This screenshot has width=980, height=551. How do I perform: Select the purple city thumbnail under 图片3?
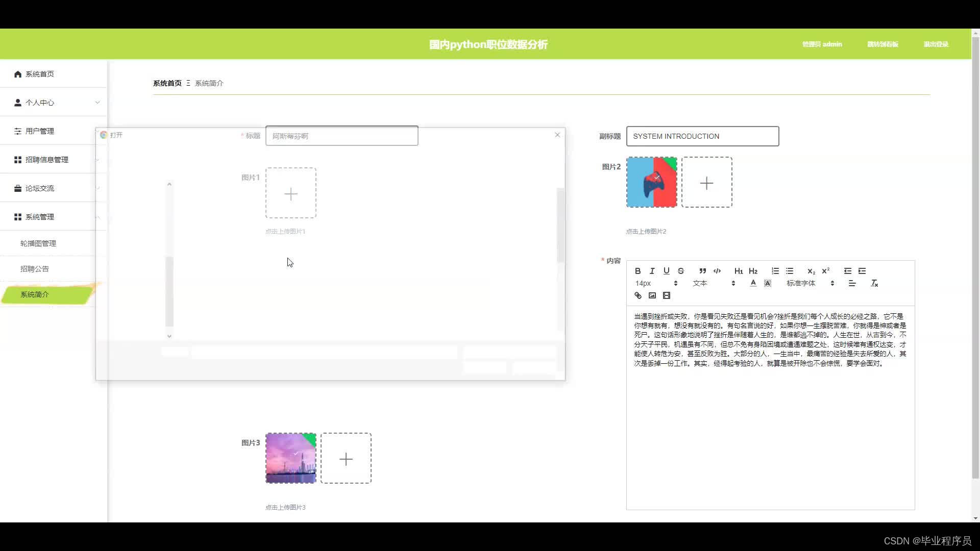pos(291,458)
